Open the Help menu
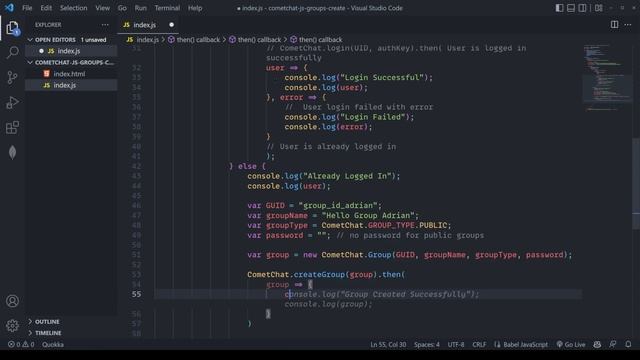This screenshot has width=640, height=360. click(x=195, y=8)
